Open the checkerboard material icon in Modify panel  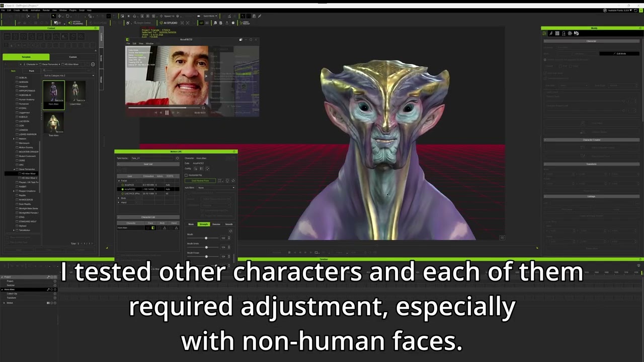(557, 33)
